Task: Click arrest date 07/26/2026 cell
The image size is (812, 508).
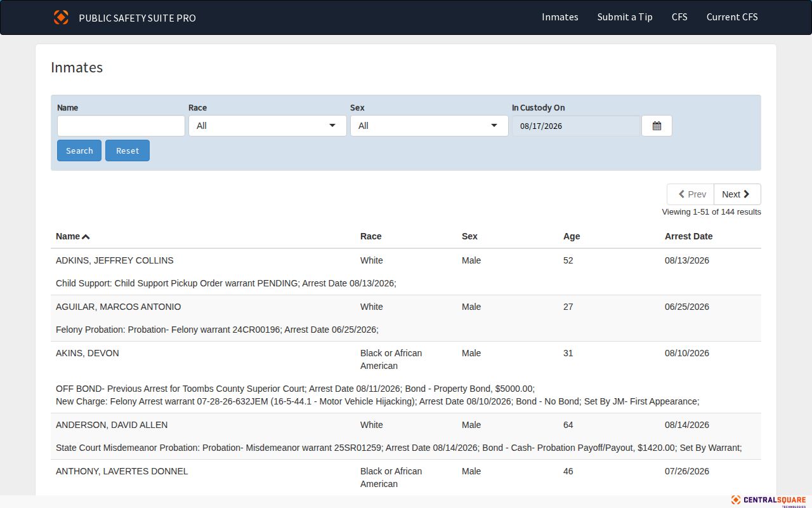Action: [687, 471]
